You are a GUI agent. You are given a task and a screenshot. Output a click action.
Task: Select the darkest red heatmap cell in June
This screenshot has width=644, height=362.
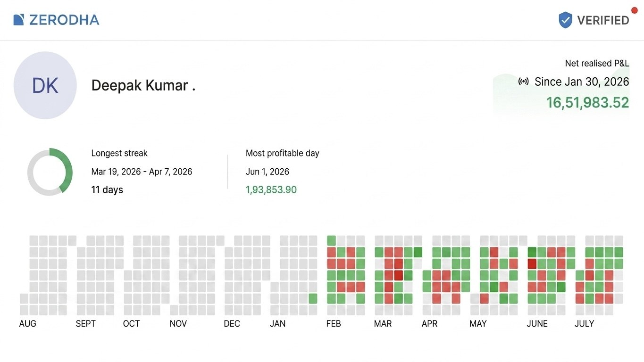532,263
